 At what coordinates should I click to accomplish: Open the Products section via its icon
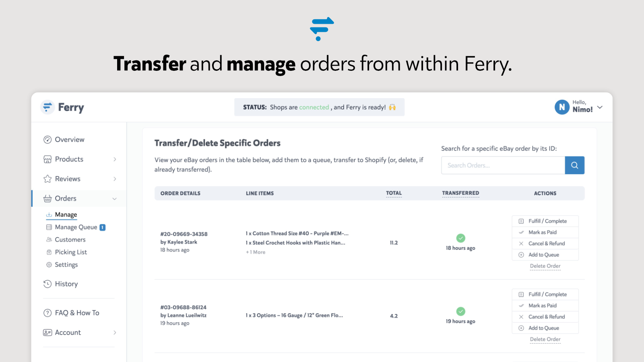click(47, 159)
